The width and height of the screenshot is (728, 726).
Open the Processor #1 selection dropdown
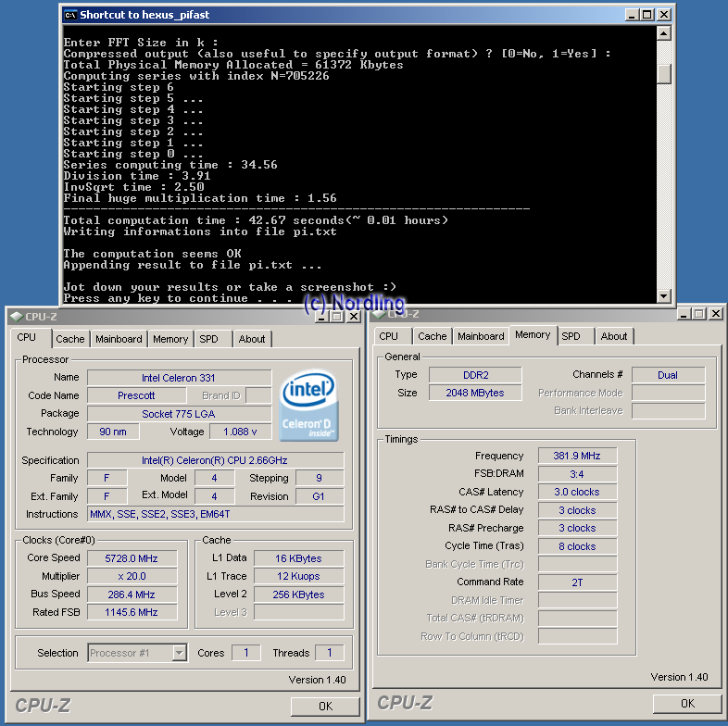pyautogui.click(x=179, y=653)
